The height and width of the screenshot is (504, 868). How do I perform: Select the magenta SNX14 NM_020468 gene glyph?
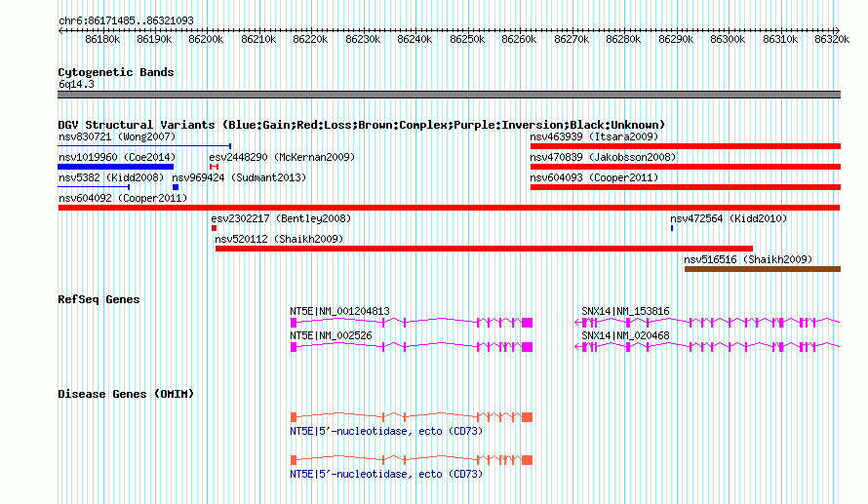[x=707, y=347]
